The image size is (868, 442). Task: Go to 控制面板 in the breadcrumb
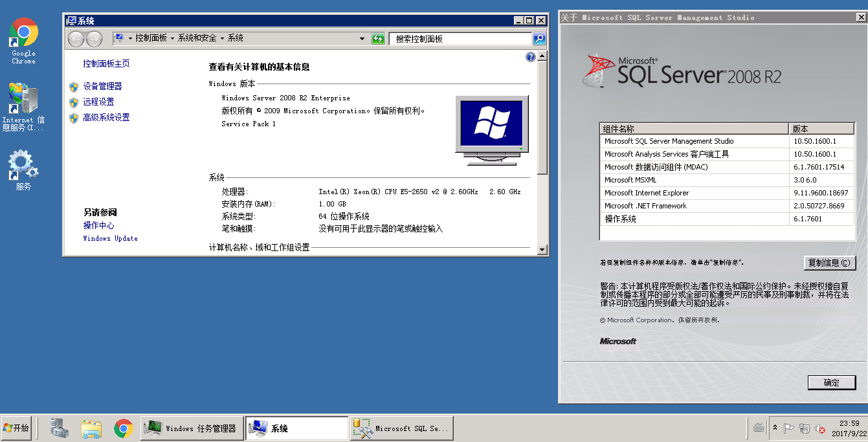[151, 39]
